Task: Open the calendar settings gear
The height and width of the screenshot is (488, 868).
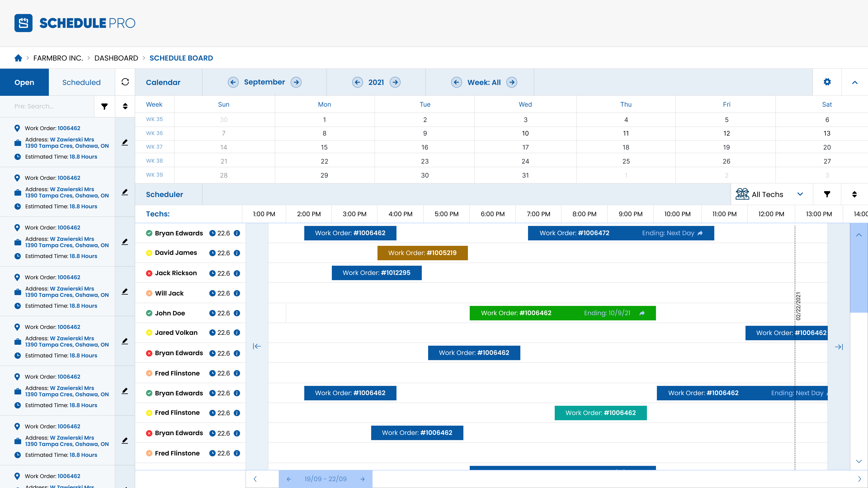Action: pos(827,82)
